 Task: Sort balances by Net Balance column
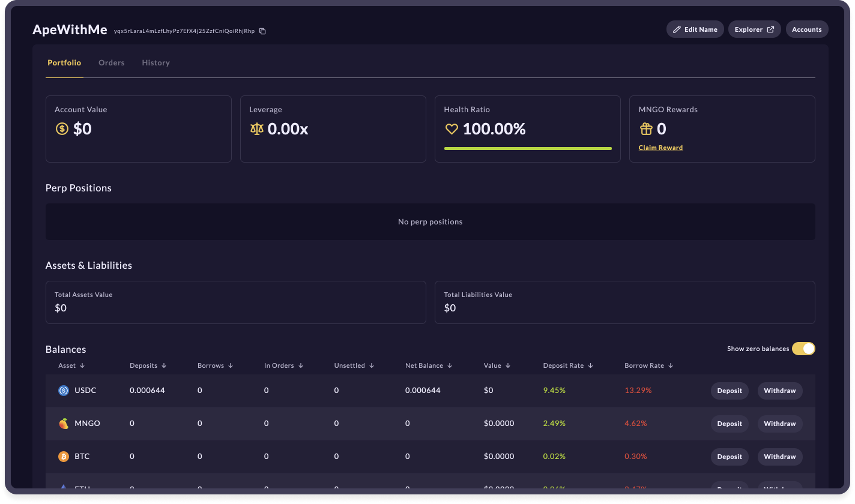tap(429, 365)
